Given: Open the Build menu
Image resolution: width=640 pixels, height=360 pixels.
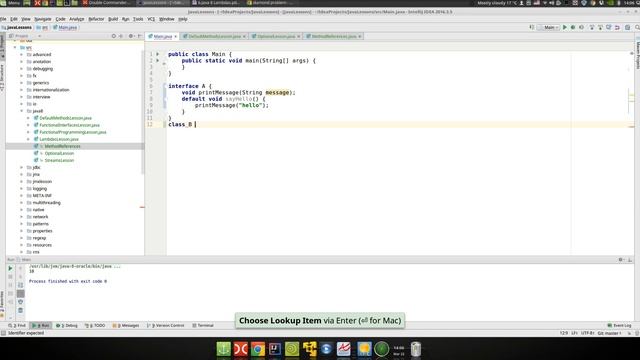Looking at the screenshot, I should point(113,19).
